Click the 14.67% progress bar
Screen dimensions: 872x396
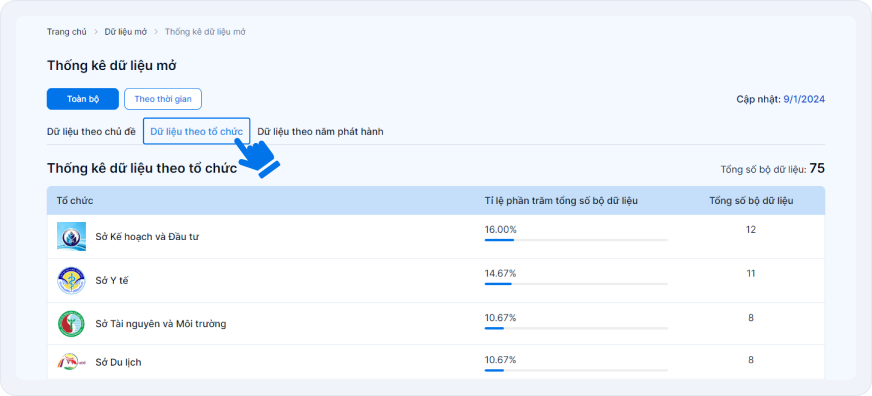click(x=576, y=284)
